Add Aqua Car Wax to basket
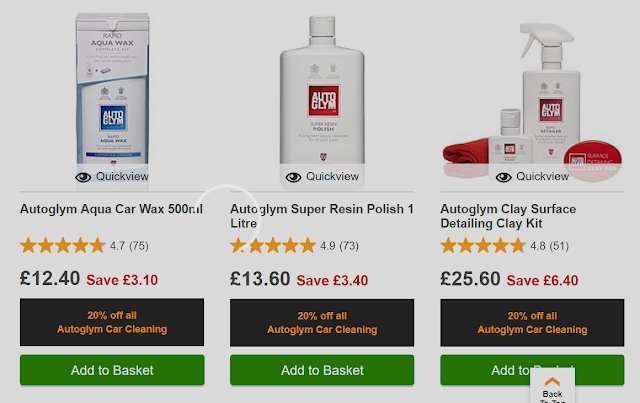 click(x=112, y=370)
